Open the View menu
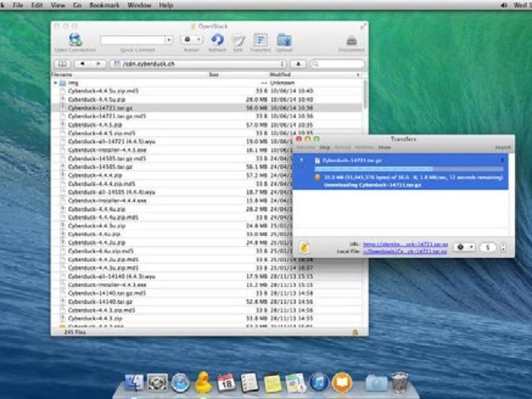 click(57, 5)
